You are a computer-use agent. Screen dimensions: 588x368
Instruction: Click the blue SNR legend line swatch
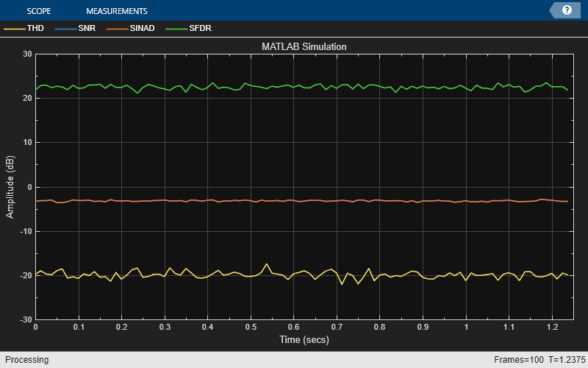pos(65,29)
